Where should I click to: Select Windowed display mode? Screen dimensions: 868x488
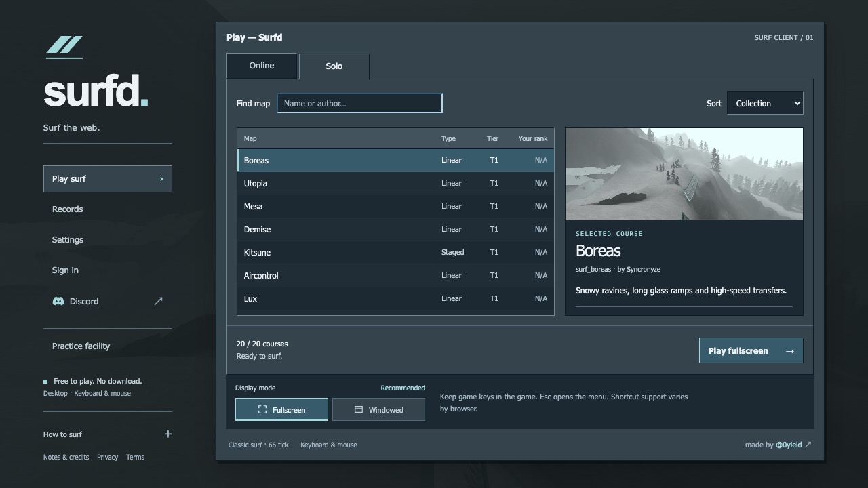click(378, 409)
